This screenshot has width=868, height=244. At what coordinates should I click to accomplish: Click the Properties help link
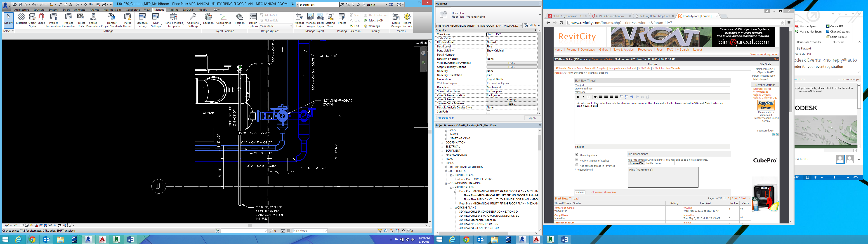[x=444, y=118]
